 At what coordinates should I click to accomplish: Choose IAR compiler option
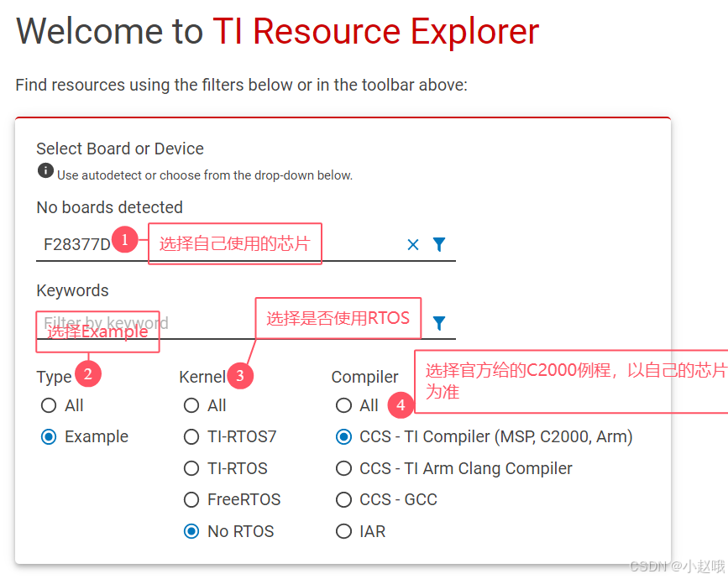pos(343,531)
